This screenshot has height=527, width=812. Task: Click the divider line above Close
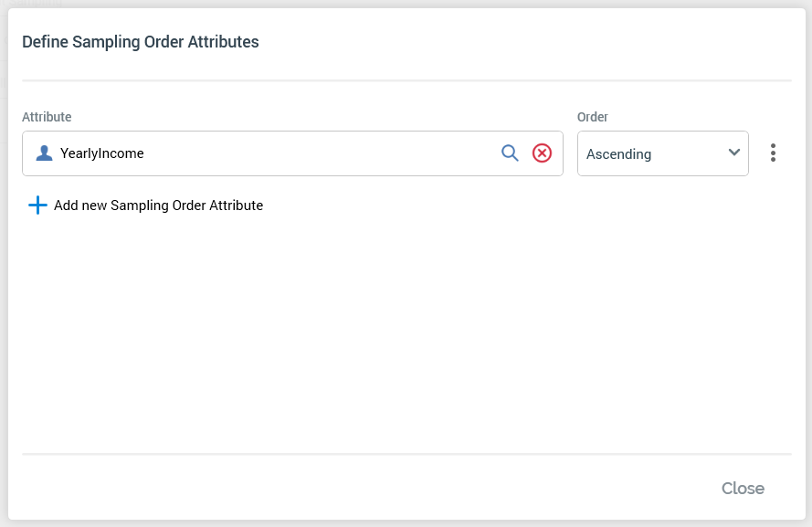point(406,454)
